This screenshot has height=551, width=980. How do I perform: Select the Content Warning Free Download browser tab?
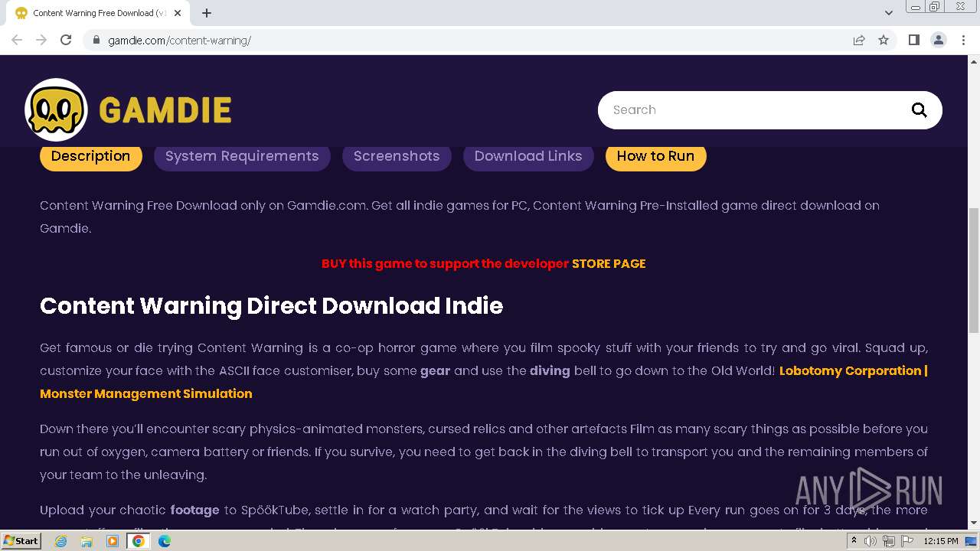(100, 13)
